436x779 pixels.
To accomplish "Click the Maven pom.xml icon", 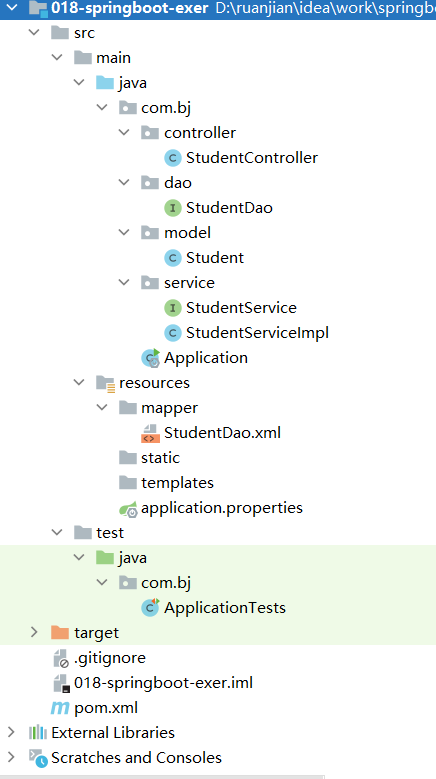I will pos(60,708).
